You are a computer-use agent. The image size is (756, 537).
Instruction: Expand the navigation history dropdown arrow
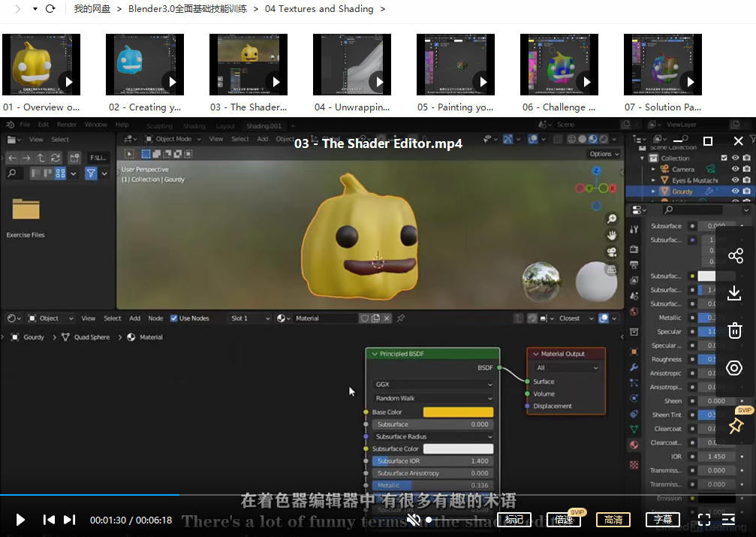click(x=35, y=9)
